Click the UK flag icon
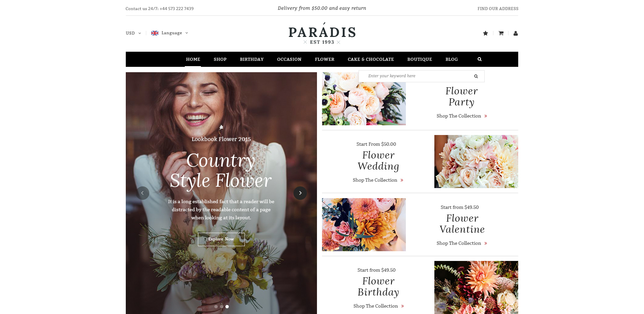 pyautogui.click(x=155, y=33)
